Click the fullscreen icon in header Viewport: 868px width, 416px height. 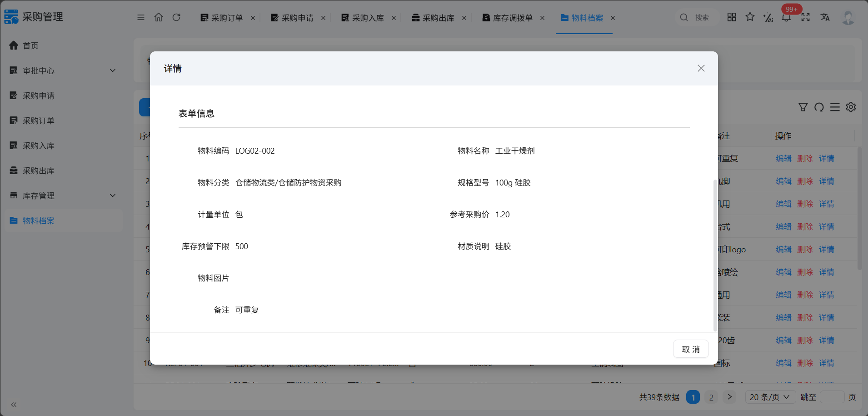point(805,17)
